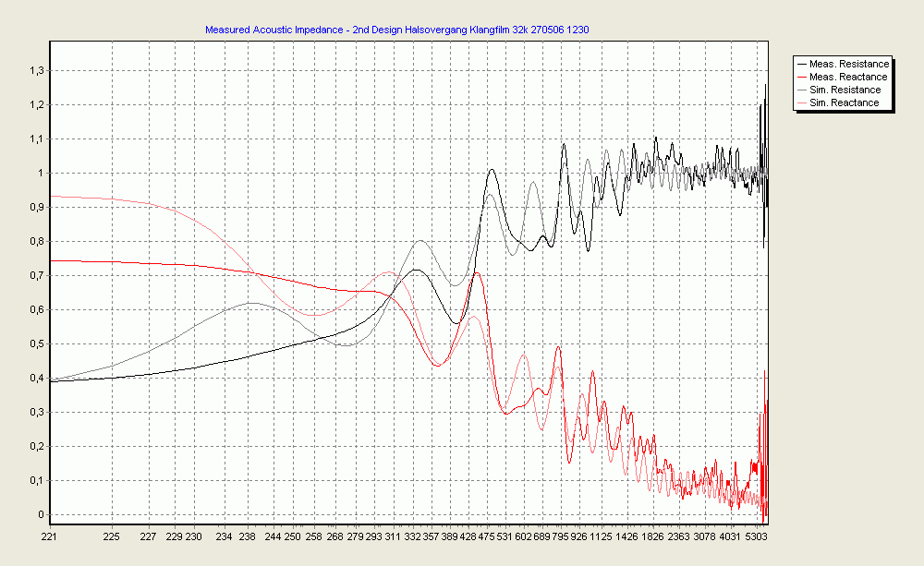The image size is (924, 566).
Task: Click y-axis label 0,1
Action: (x=37, y=481)
